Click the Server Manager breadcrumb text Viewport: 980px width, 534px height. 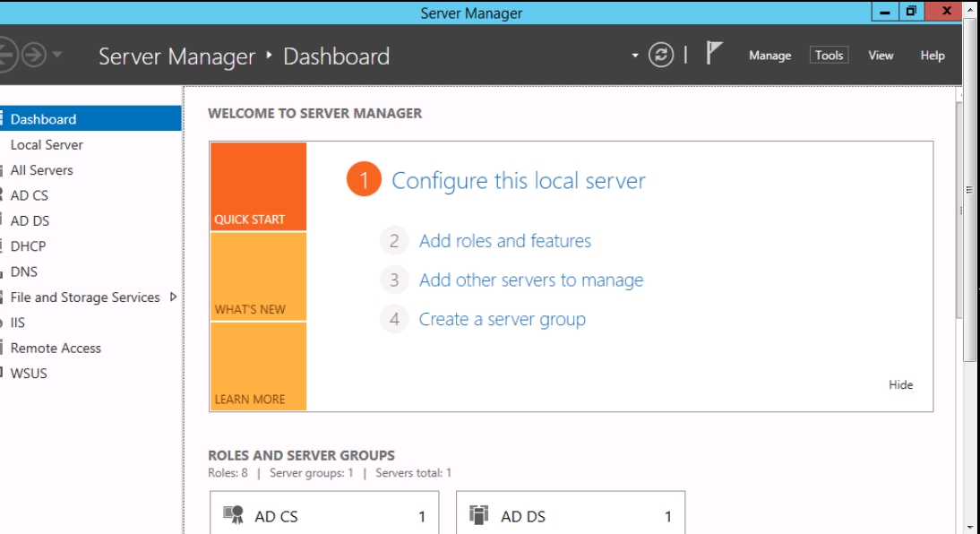click(x=176, y=56)
